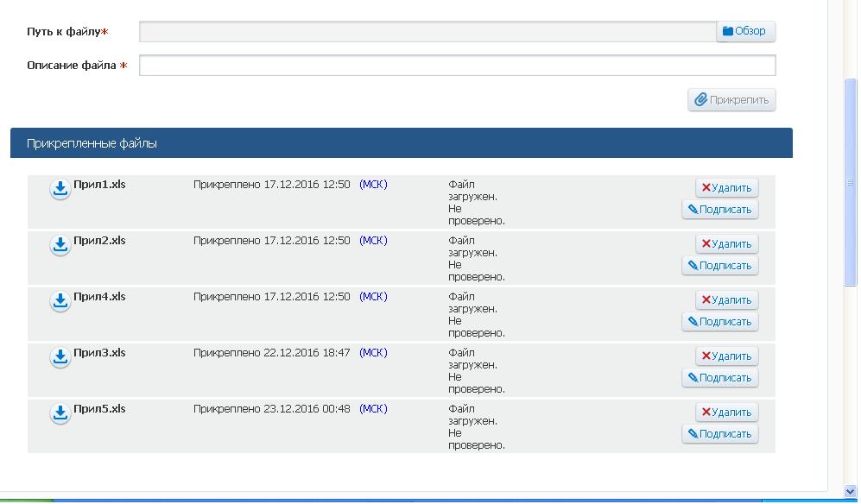Click the Путь к файлу path field
Viewport: 861px width, 504px height.
coord(427,32)
